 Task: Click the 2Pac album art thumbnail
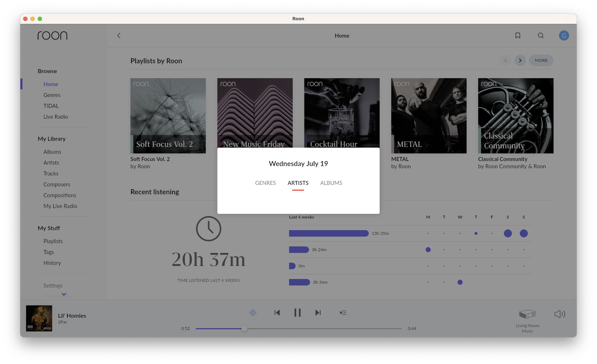pos(39,318)
